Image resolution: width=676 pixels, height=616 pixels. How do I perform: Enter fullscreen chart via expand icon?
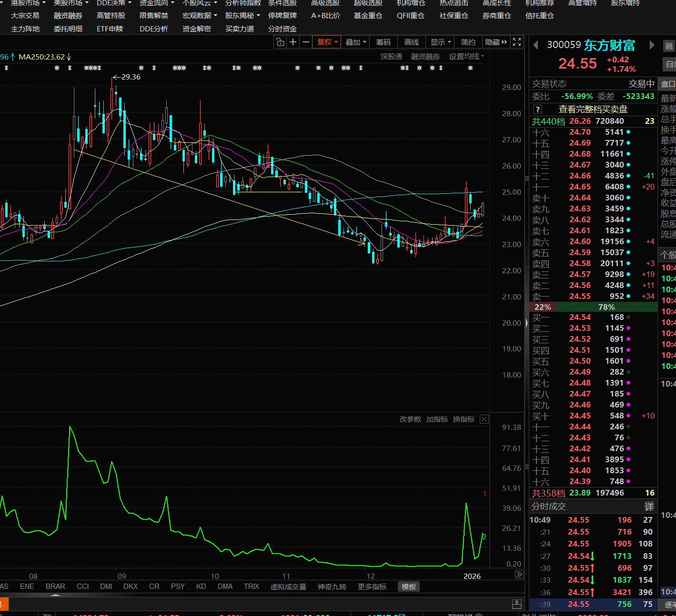[517, 42]
